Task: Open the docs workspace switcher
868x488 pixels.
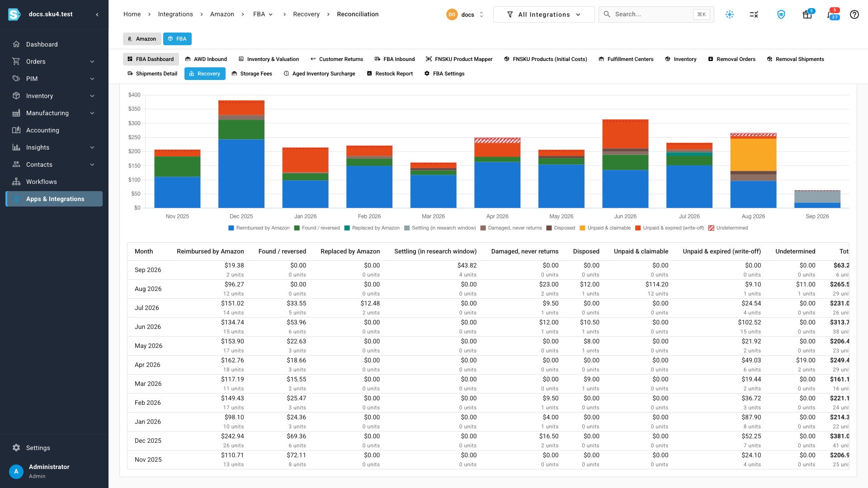Action: 465,14
